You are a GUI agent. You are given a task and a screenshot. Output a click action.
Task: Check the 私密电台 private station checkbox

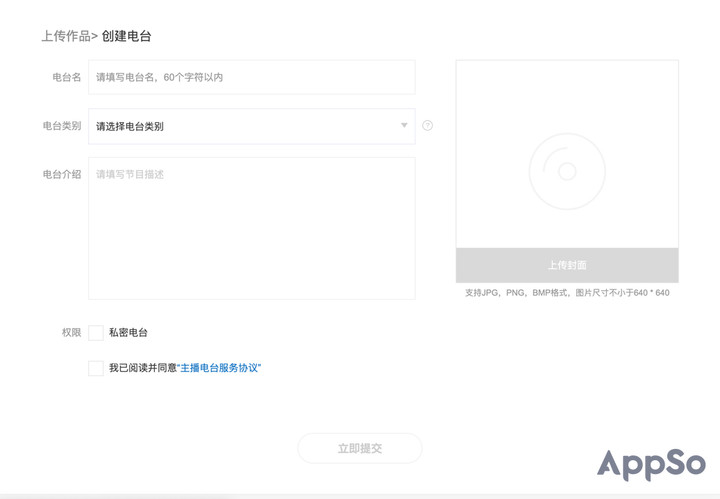click(96, 332)
